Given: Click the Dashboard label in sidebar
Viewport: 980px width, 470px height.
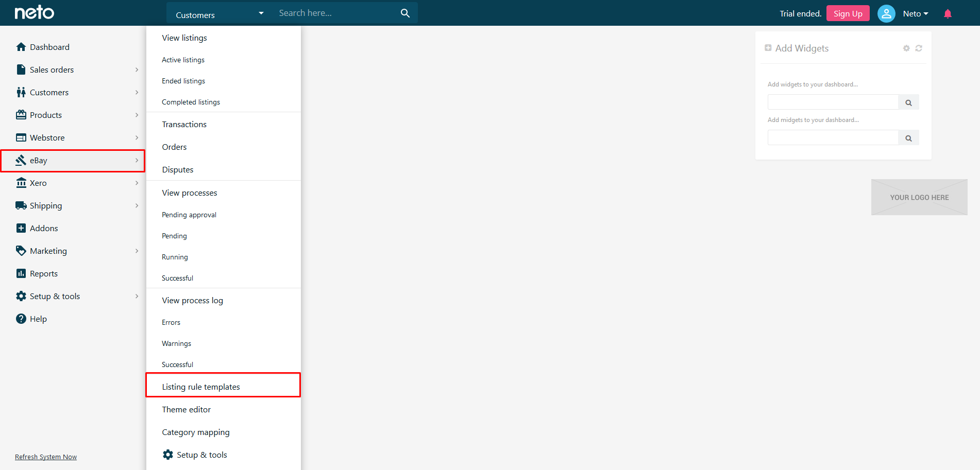Looking at the screenshot, I should coord(49,47).
